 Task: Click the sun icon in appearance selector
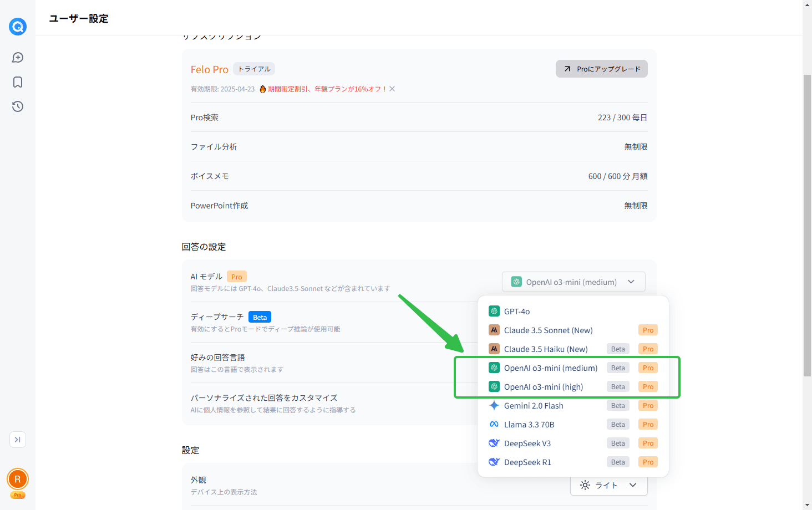tap(585, 486)
